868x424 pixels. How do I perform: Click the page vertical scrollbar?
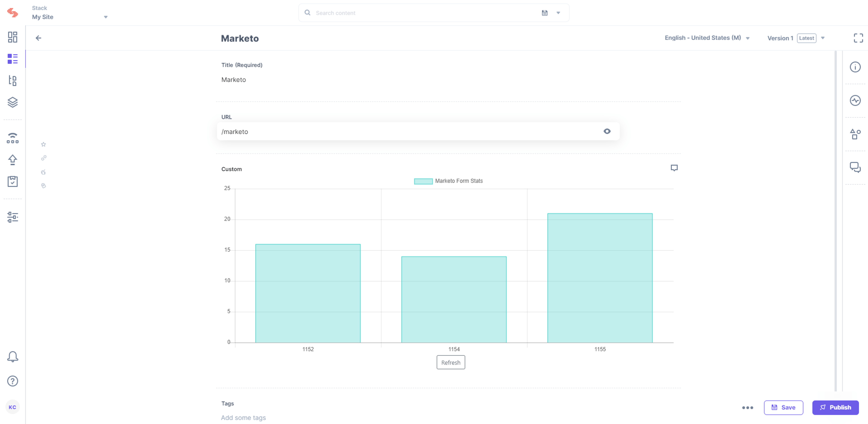click(835, 221)
